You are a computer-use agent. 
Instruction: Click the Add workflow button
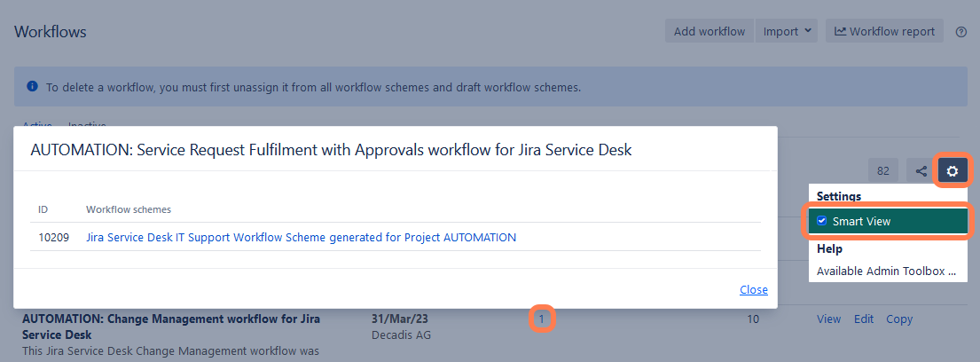710,32
